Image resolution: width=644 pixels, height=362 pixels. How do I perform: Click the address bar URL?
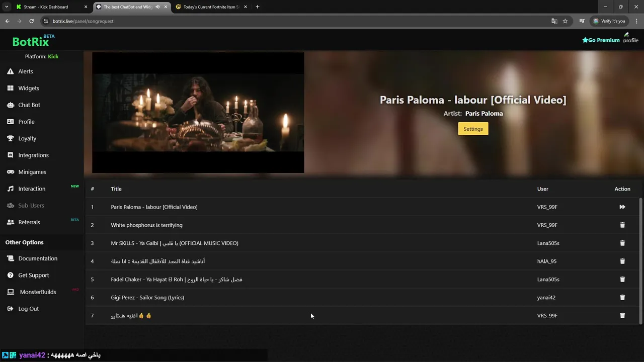pos(83,21)
